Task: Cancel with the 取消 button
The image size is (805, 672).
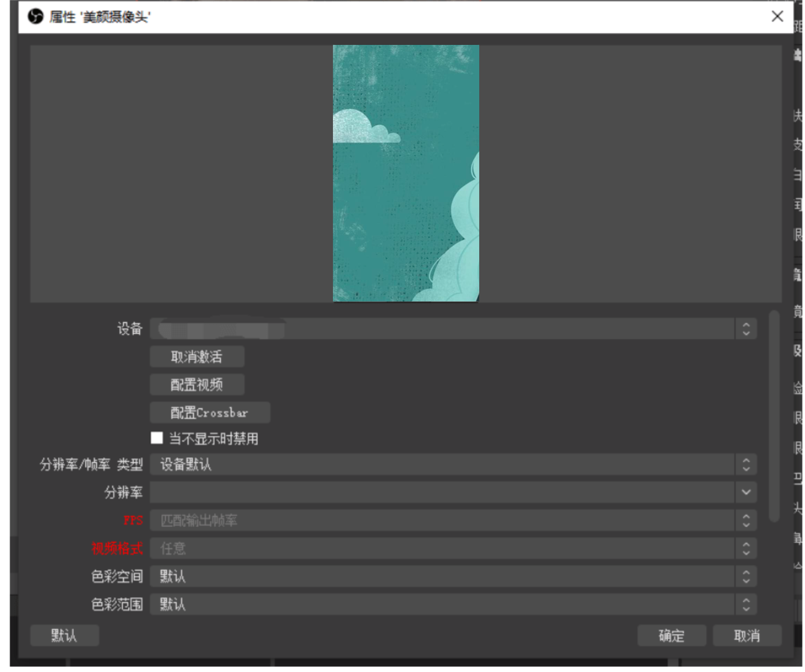Action: click(x=747, y=635)
